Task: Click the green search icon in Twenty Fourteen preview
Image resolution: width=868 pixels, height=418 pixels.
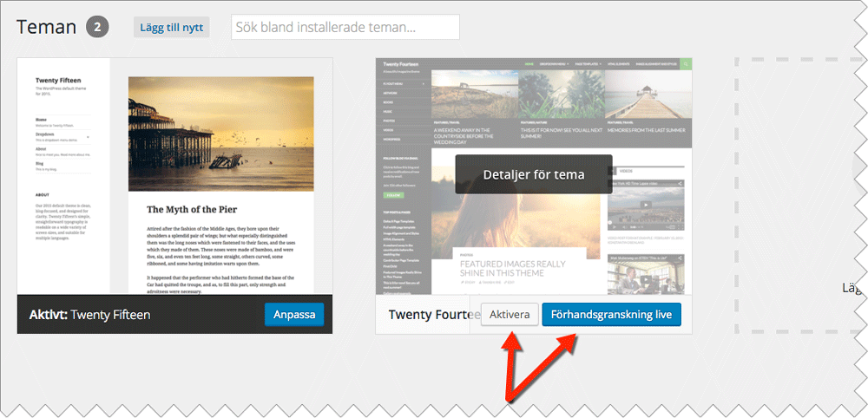Action: click(x=686, y=64)
